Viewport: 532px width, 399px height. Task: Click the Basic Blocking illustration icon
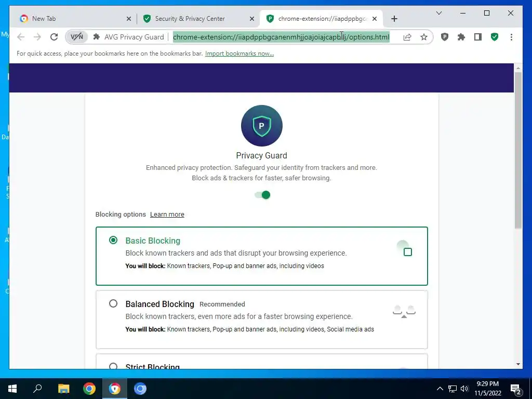point(404,249)
